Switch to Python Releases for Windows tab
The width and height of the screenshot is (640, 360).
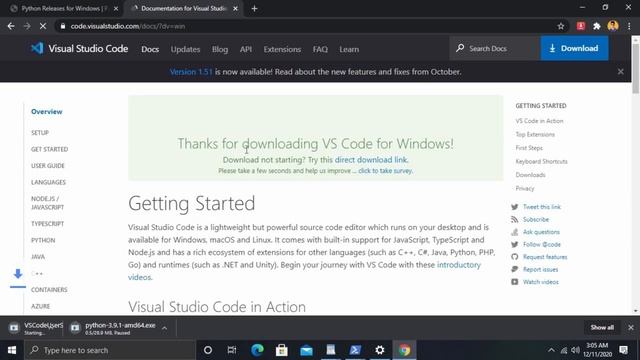point(64,9)
